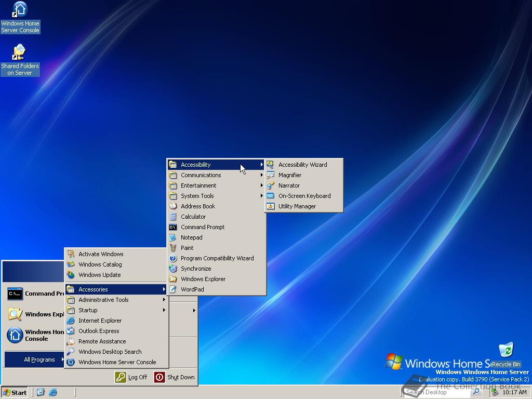Click the Address Book icon

click(x=173, y=206)
